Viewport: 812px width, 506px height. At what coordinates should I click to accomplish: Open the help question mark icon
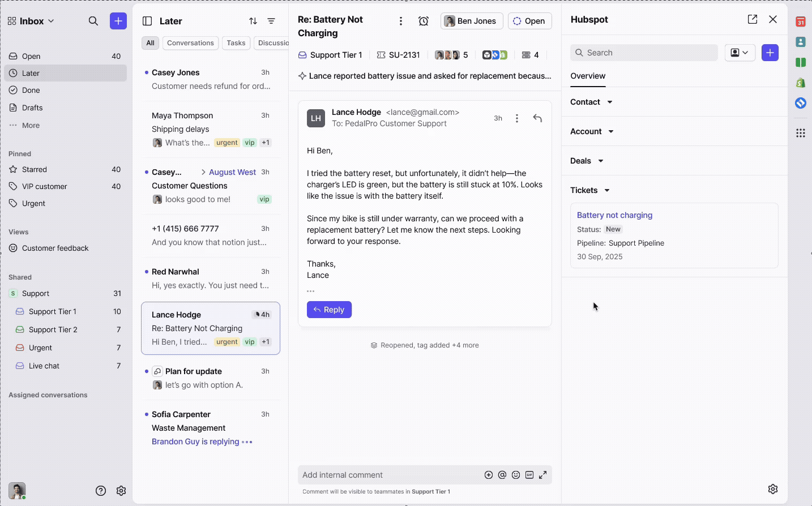pos(101,491)
